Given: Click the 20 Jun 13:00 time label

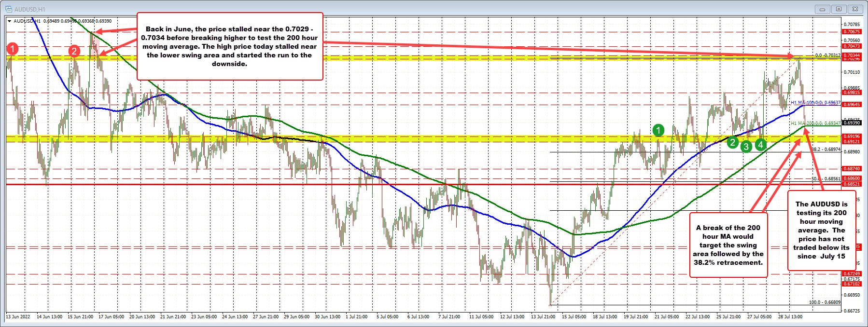Looking at the screenshot, I should [142, 317].
